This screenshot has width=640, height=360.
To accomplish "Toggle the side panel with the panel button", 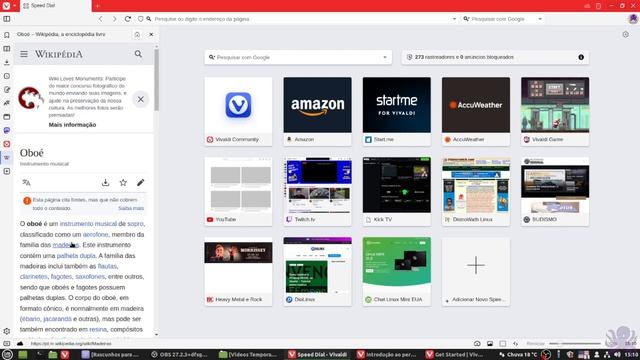I will (7, 19).
